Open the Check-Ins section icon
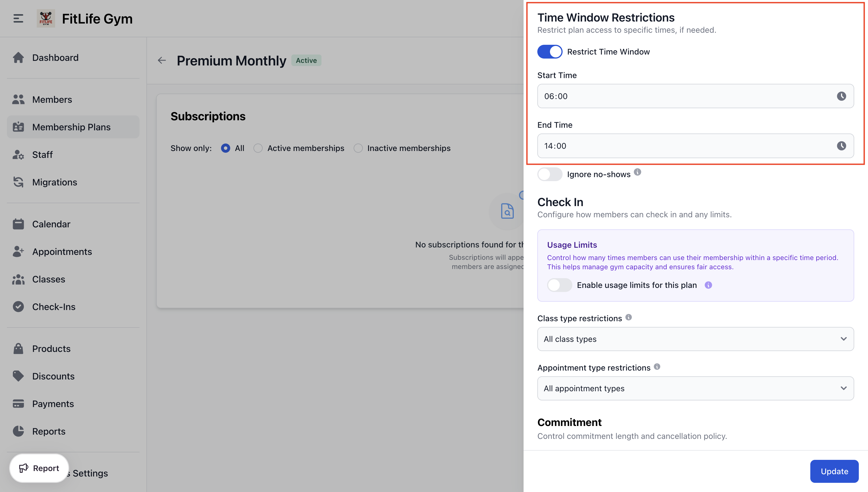 click(x=18, y=307)
